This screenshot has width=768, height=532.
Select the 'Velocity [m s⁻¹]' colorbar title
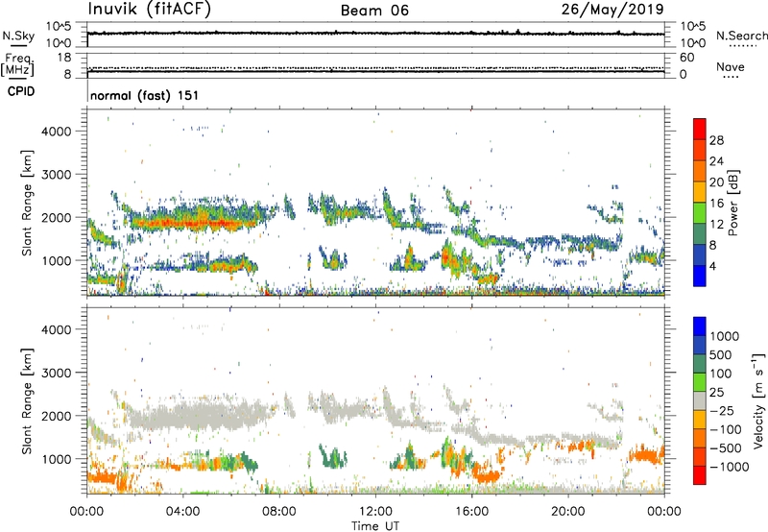click(x=758, y=401)
